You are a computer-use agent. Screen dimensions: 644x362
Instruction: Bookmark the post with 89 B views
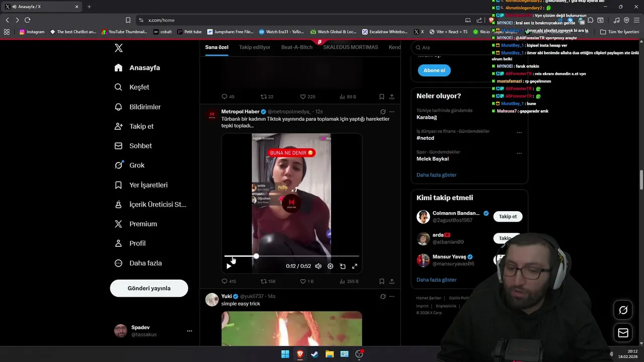point(382,97)
